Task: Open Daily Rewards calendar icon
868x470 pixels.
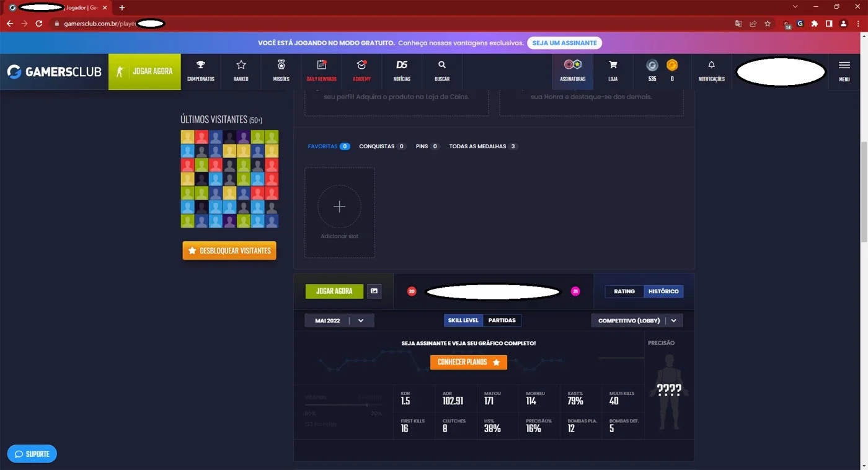Action: [x=321, y=64]
